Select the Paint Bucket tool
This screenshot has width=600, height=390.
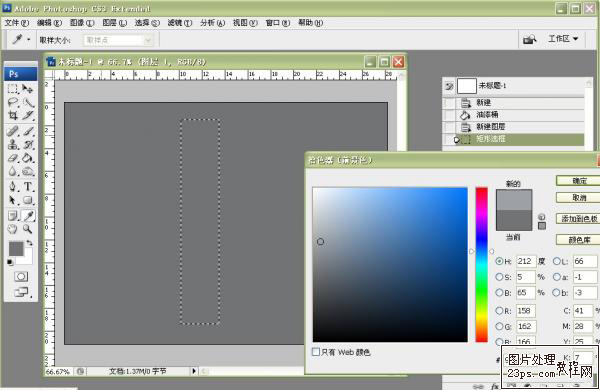(28, 158)
